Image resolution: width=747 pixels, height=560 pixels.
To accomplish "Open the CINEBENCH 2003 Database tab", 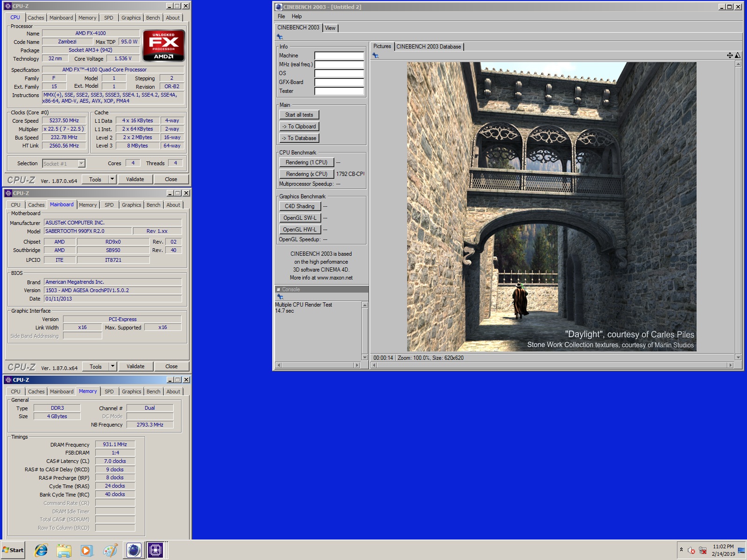I will point(429,47).
